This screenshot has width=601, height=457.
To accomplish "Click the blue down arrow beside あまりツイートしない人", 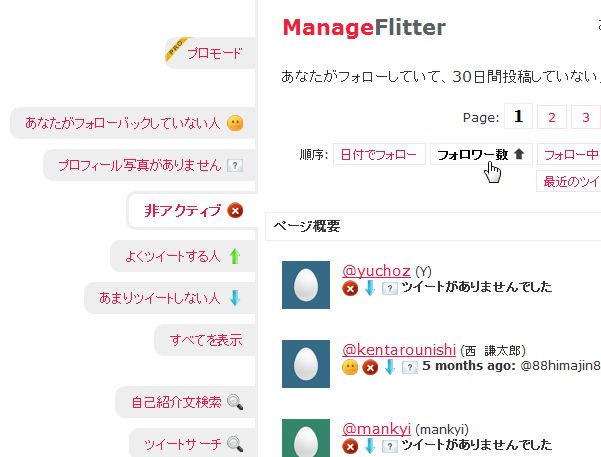I will coord(235,298).
